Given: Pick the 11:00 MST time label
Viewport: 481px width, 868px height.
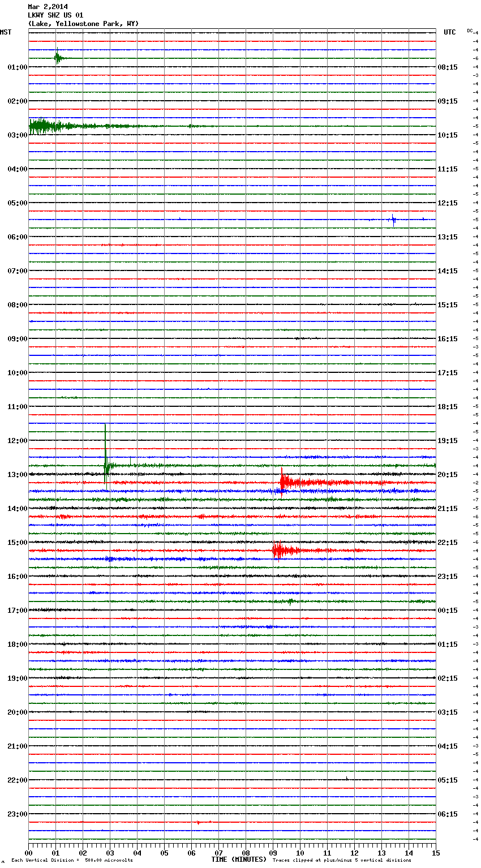Looking at the screenshot, I should tap(18, 407).
